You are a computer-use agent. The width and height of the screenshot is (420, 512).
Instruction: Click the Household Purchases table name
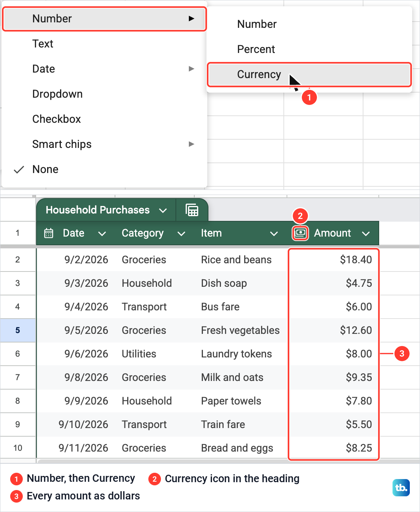tap(98, 210)
